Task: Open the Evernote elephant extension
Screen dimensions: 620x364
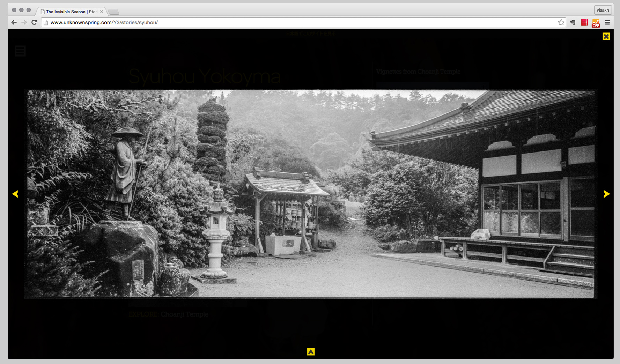Action: coord(573,22)
